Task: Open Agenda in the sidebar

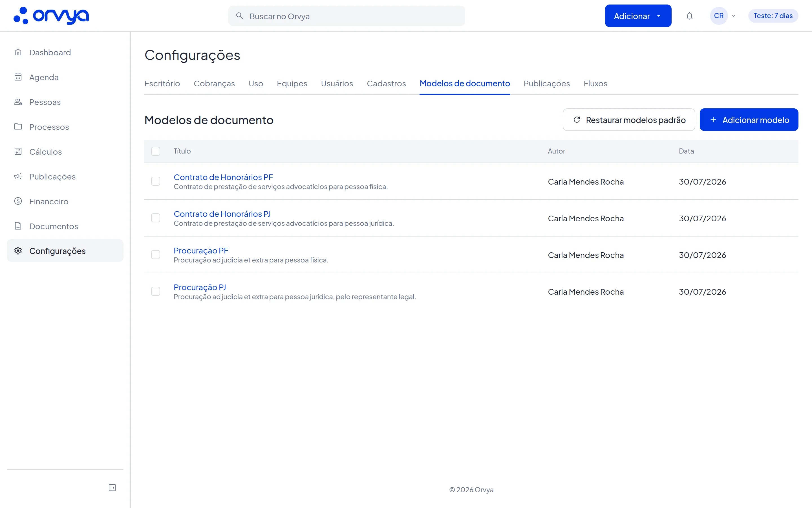Action: [x=65, y=77]
